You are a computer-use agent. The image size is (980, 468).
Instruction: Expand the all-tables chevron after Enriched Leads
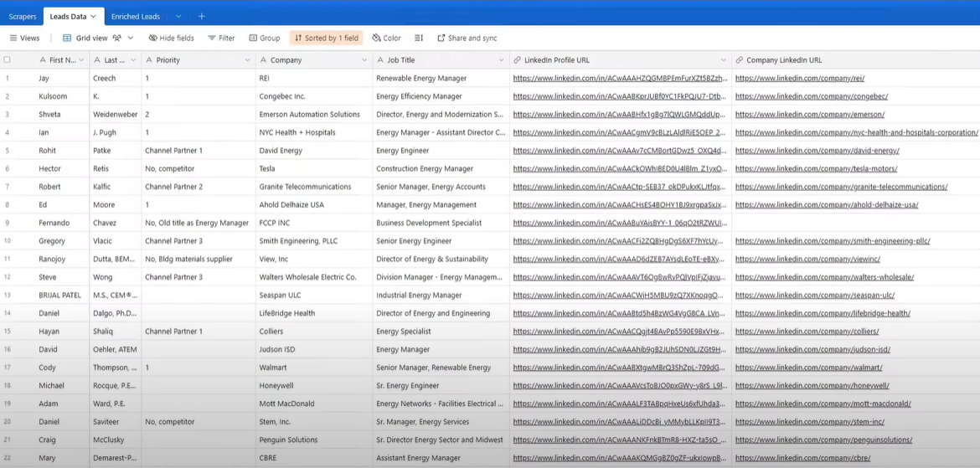(x=178, y=16)
